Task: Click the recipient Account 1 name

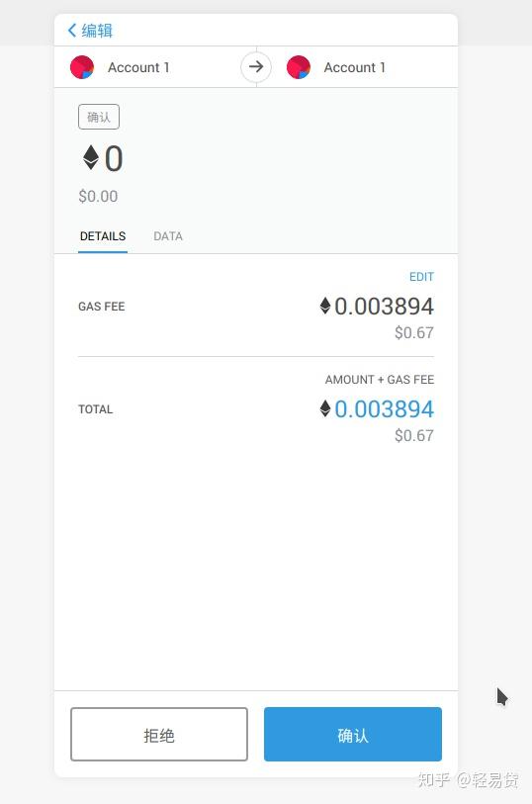Action: (x=355, y=67)
